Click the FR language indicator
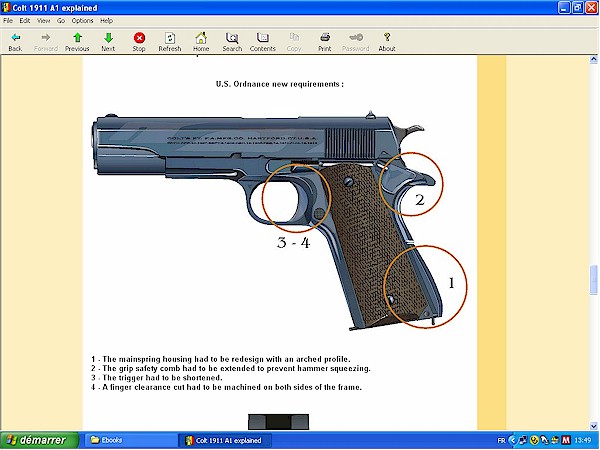This screenshot has height=450, width=600. (501, 440)
